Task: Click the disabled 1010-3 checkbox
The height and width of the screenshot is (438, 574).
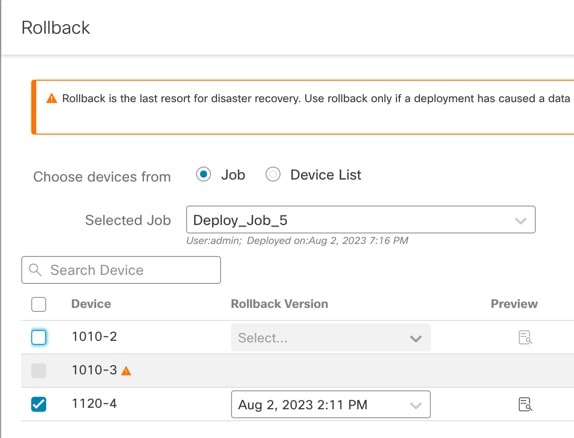Action: click(x=38, y=371)
